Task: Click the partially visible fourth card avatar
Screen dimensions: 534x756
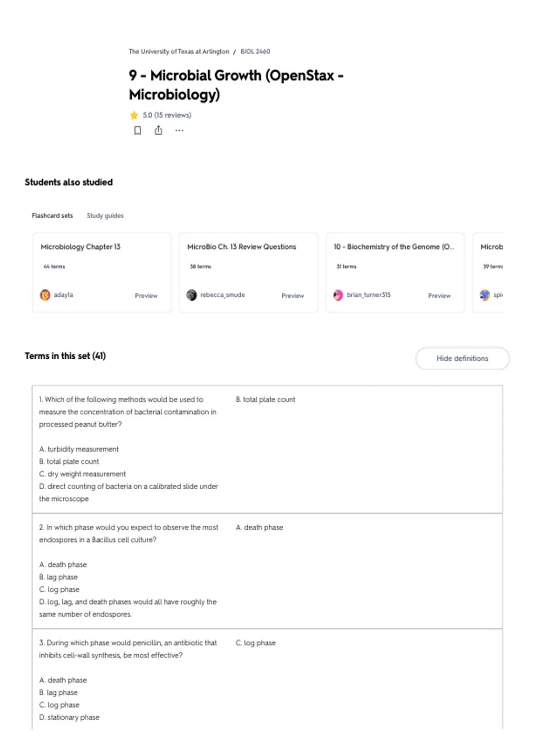Action: pyautogui.click(x=485, y=295)
